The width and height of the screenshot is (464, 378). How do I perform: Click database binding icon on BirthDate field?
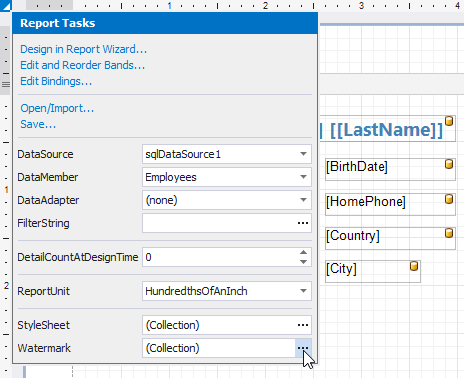click(449, 164)
